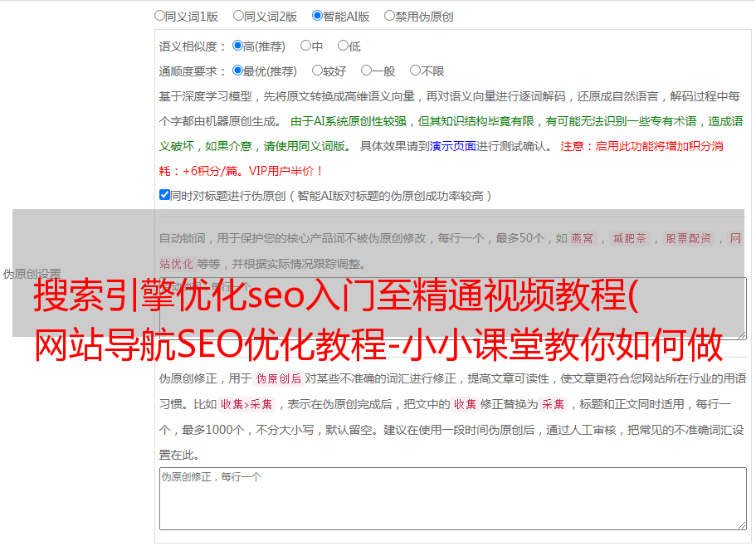Toggle 同时对标题进行伪原创 checkbox
Screen dimensions: 756x546
[x=164, y=195]
